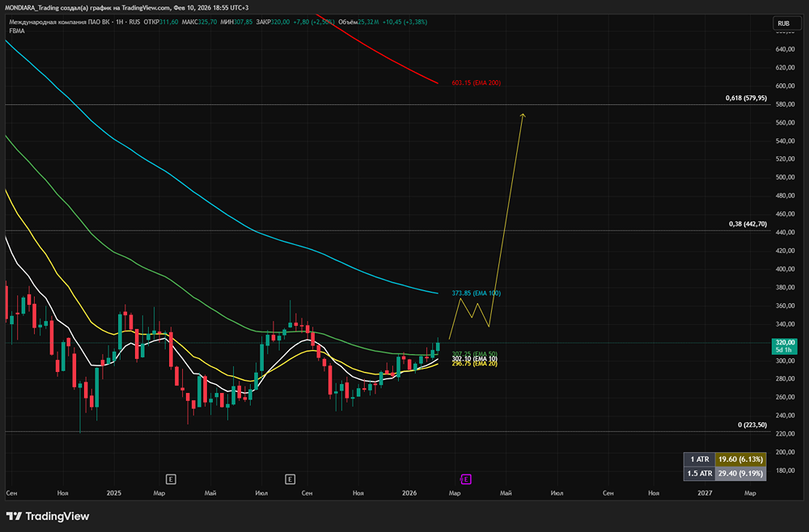Click the 19.60 (6.13%) ATR value
This screenshot has height=532, width=809.
point(740,458)
